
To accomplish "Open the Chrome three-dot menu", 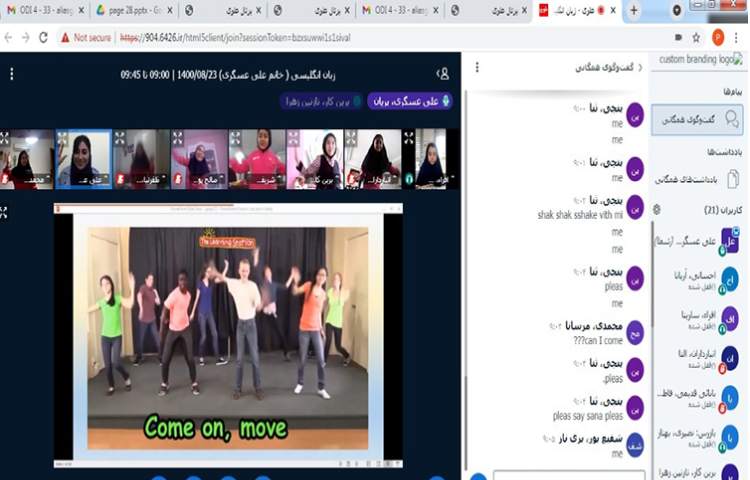I will [x=736, y=37].
